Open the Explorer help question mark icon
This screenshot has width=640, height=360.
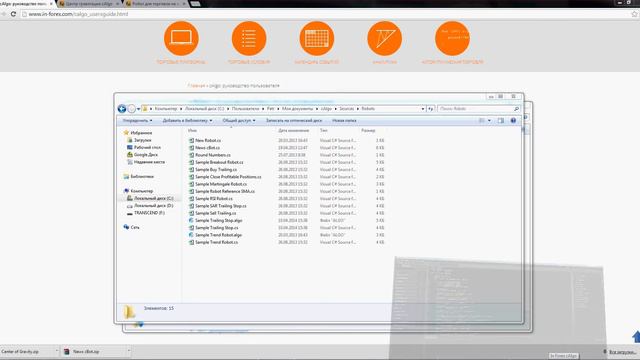tap(513, 120)
